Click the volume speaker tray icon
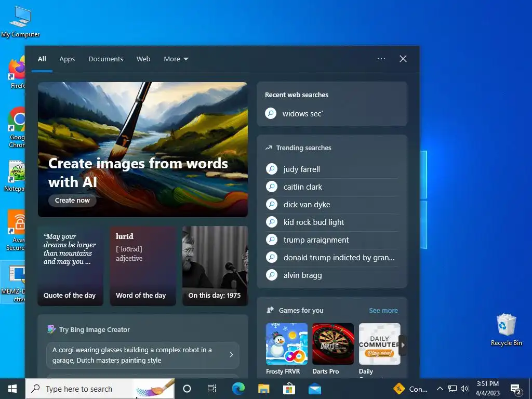This screenshot has height=399, width=532. pyautogui.click(x=464, y=389)
